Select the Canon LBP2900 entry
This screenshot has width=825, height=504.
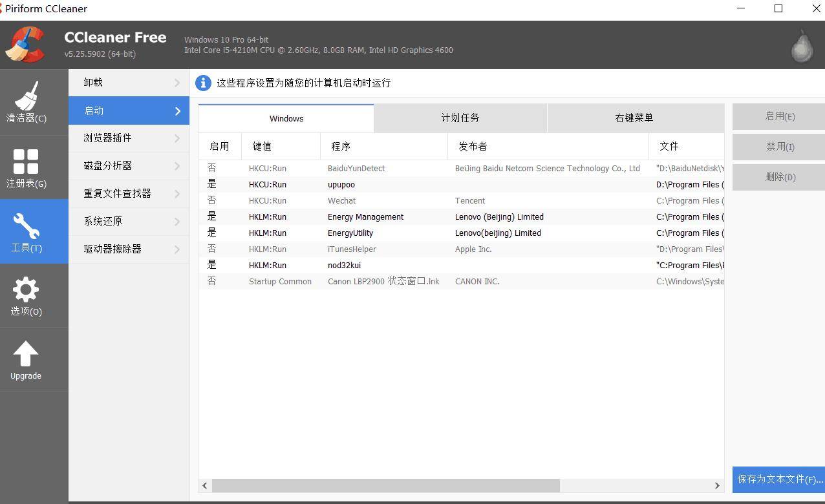pos(461,281)
